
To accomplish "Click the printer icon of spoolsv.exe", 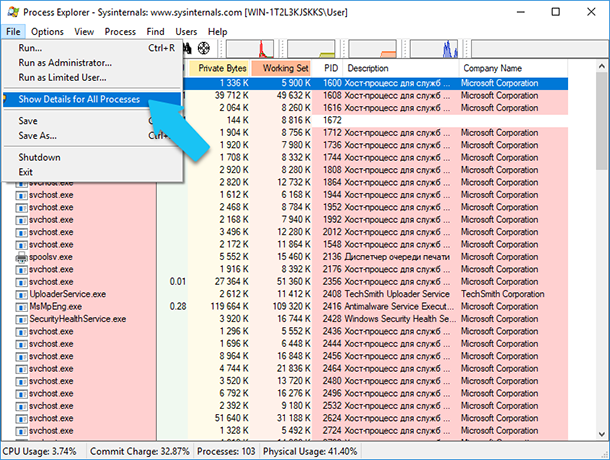I will click(x=22, y=257).
